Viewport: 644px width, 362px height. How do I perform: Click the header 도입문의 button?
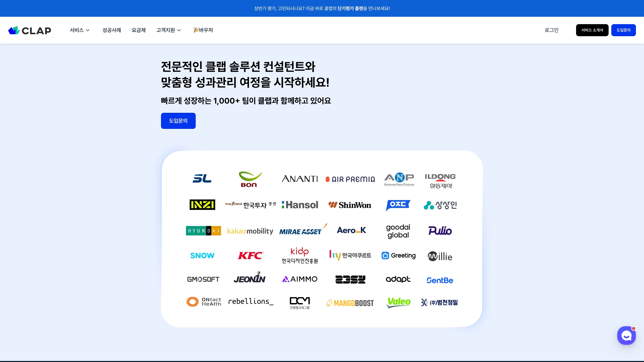623,30
